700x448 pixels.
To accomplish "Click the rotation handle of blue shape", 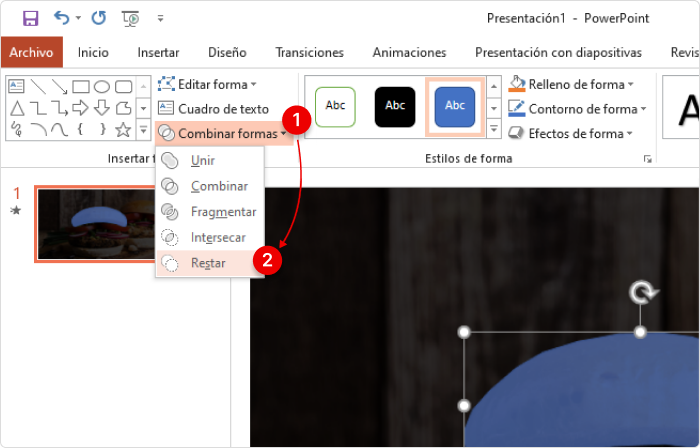I will [642, 293].
